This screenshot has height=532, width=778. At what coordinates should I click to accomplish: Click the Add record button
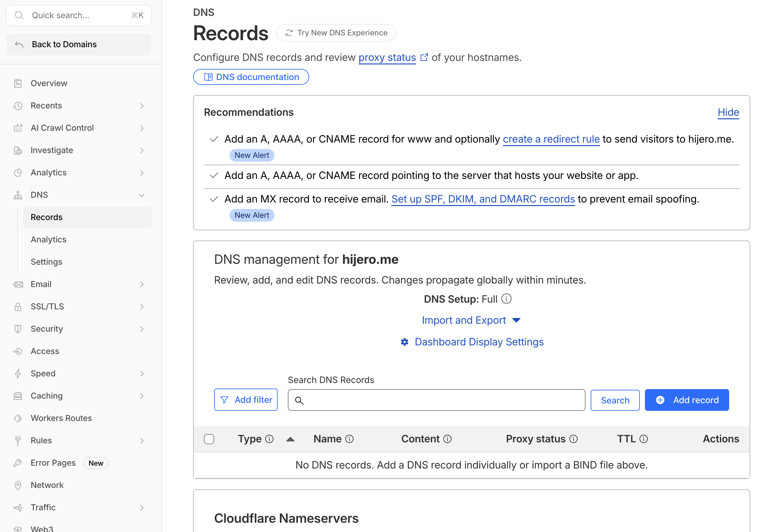pyautogui.click(x=687, y=400)
